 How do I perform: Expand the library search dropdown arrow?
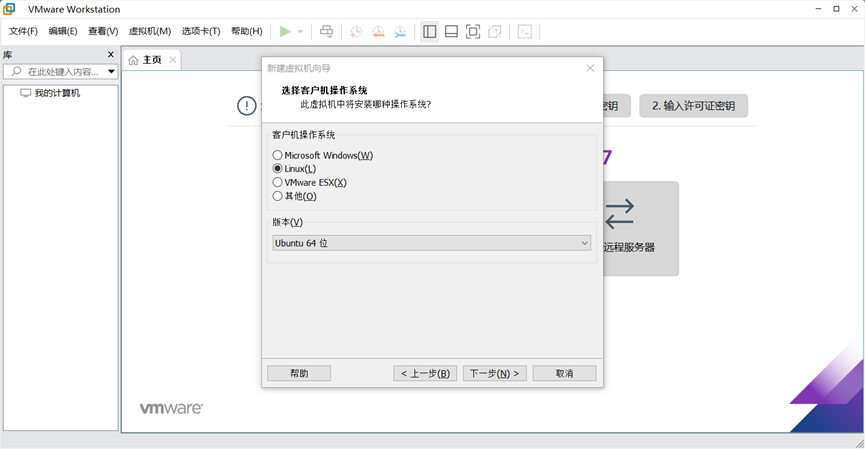point(111,71)
